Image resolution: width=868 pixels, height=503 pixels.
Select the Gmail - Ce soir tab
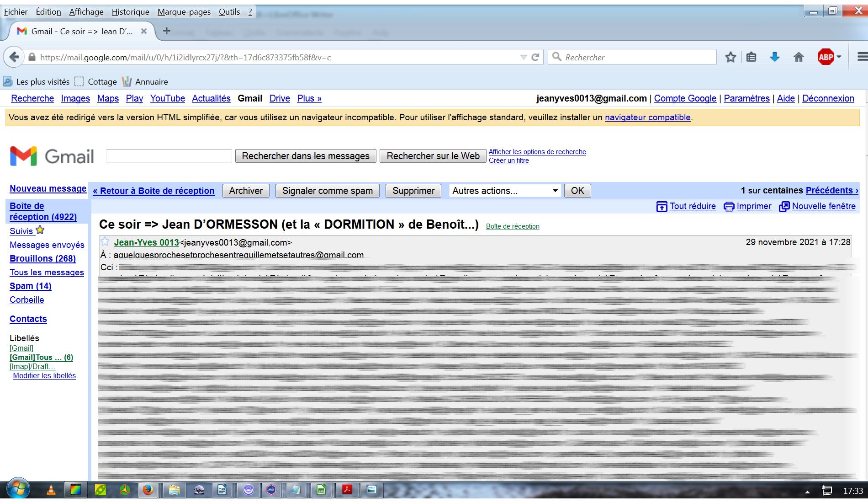82,31
